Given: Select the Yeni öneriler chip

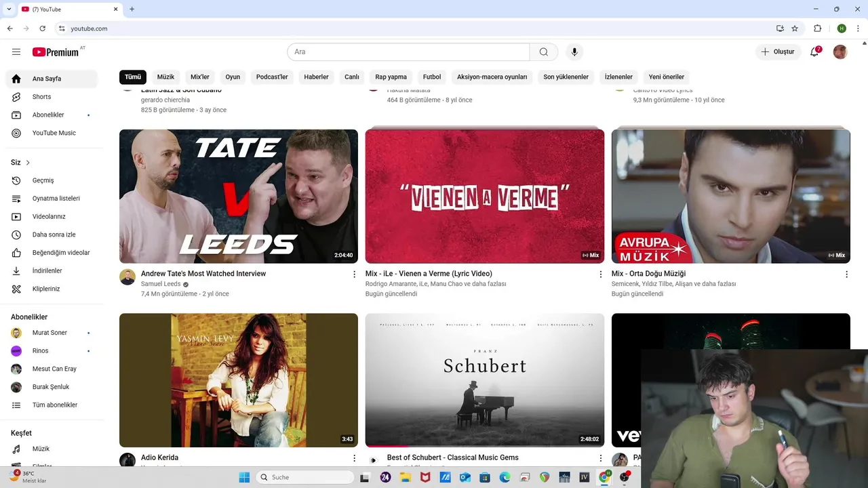Looking at the screenshot, I should coord(667,77).
